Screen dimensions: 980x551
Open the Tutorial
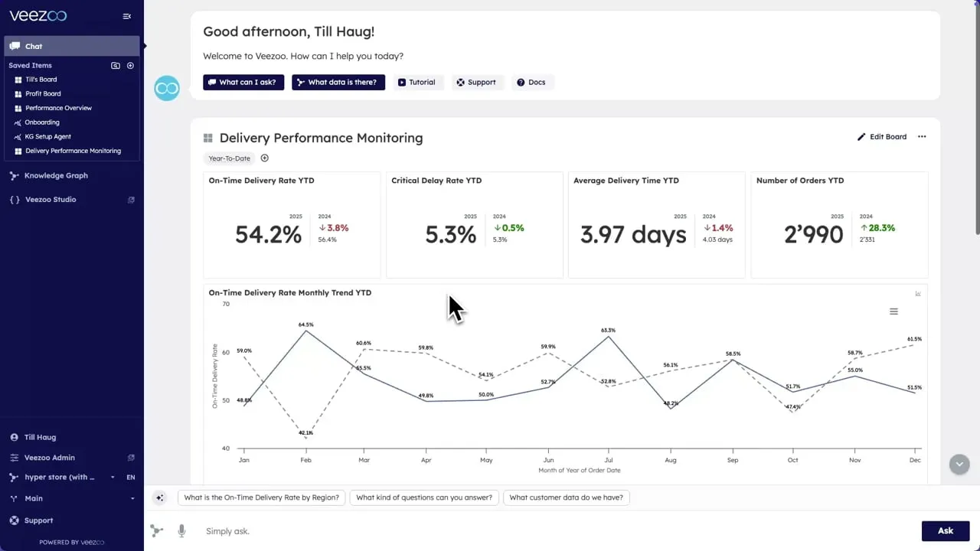tap(417, 82)
